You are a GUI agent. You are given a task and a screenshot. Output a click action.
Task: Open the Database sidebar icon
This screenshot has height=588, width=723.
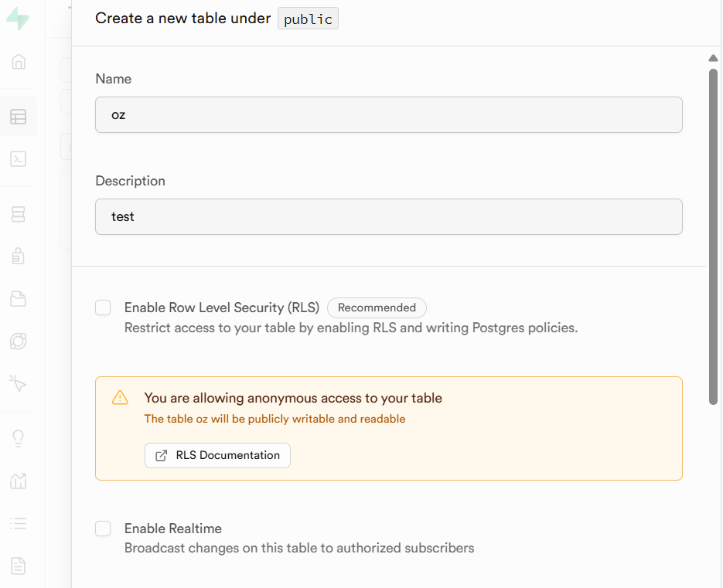(19, 214)
